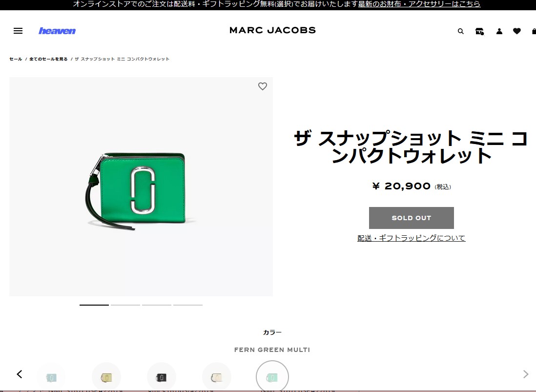Click the search magnifier icon
536x392 pixels.
point(460,31)
